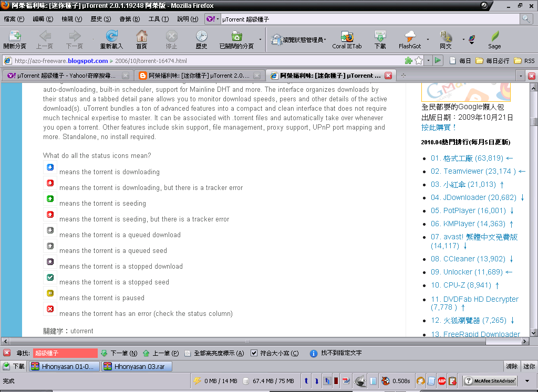Click the Sage feed reader icon

(494, 39)
